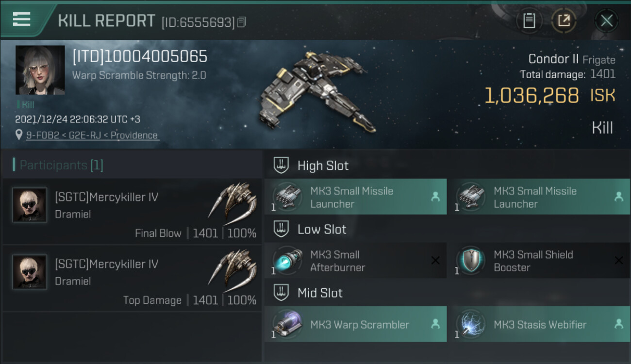Click MK3 Small Afterburner module icon
Screen dimensions: 631x364
coord(287,261)
